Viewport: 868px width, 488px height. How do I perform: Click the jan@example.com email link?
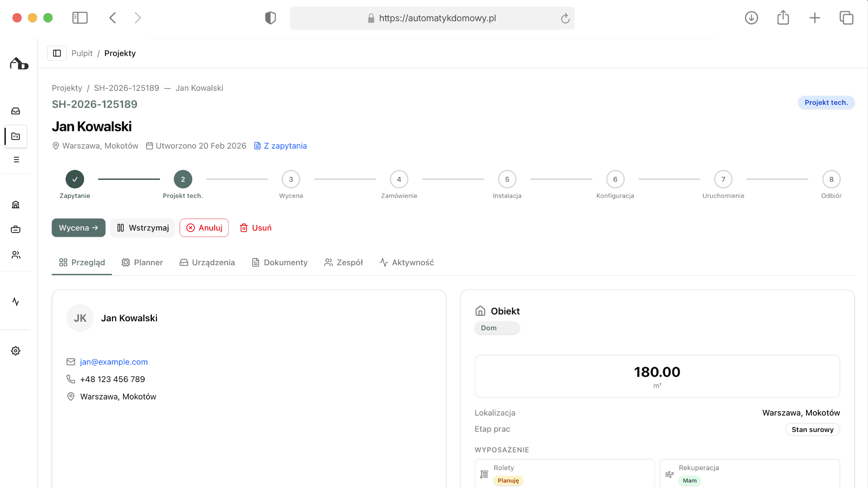point(114,362)
